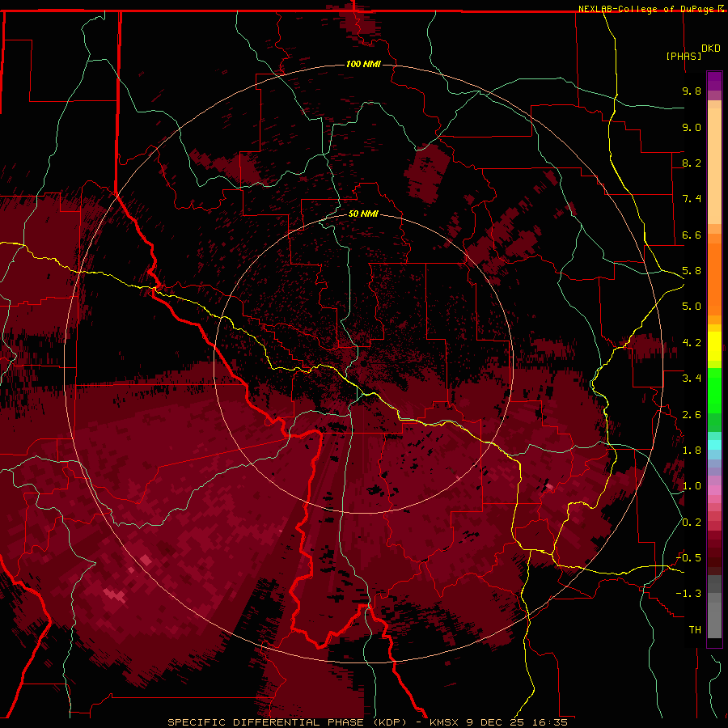The image size is (728, 728).
Task: Pick the peach color band in legend
Action: tap(714, 166)
